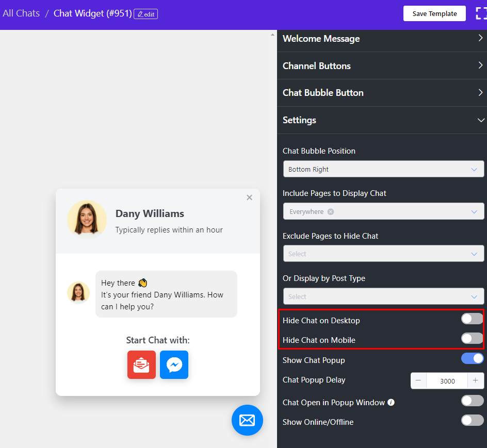Expand the Welcome Message section
This screenshot has height=448, width=487.
[x=382, y=39]
